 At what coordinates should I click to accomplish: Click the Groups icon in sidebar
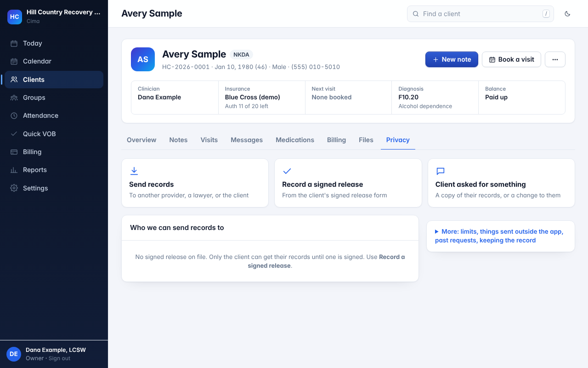[14, 98]
